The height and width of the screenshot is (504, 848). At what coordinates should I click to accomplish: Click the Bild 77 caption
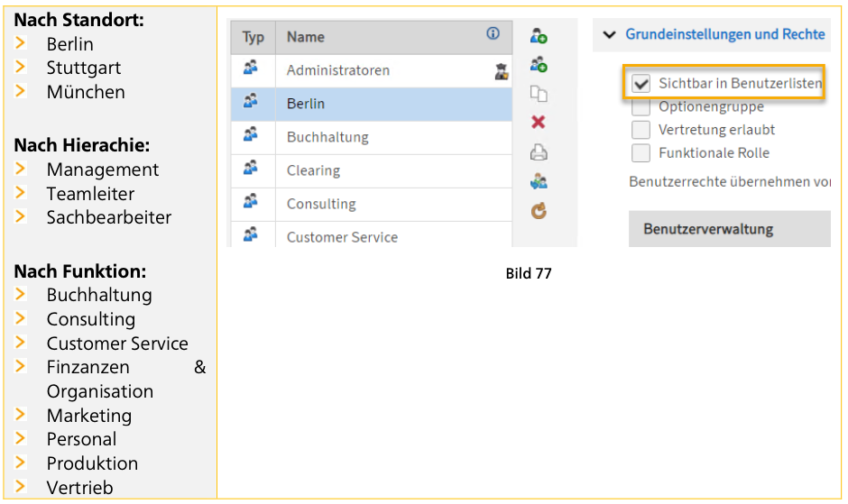pos(529,273)
